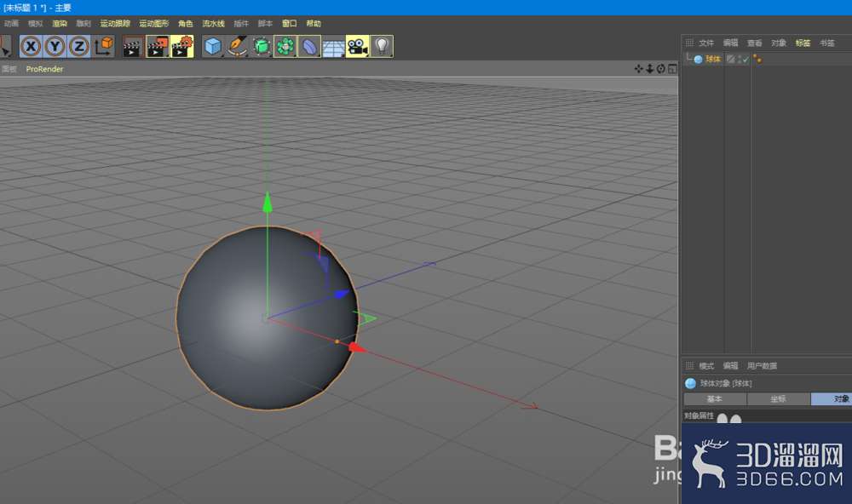Open the subdivision surface generators icon

(x=262, y=47)
